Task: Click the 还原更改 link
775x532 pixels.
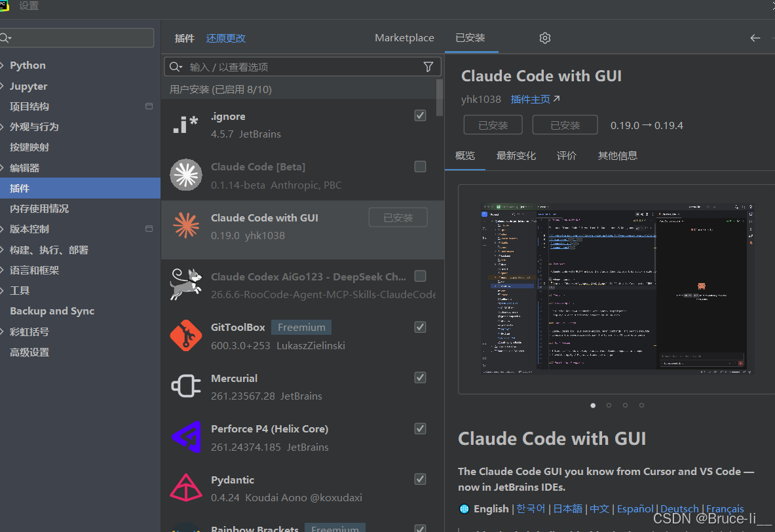Action: pyautogui.click(x=226, y=38)
